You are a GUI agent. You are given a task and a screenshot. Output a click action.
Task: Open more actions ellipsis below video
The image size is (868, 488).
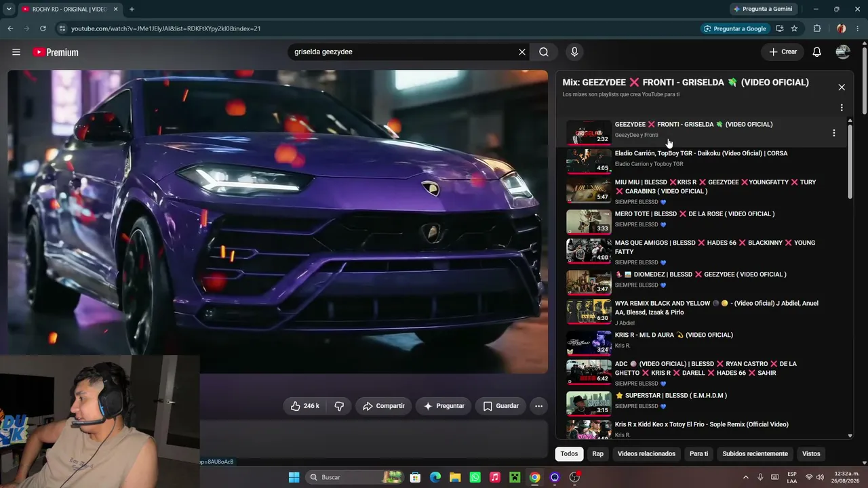pyautogui.click(x=538, y=406)
